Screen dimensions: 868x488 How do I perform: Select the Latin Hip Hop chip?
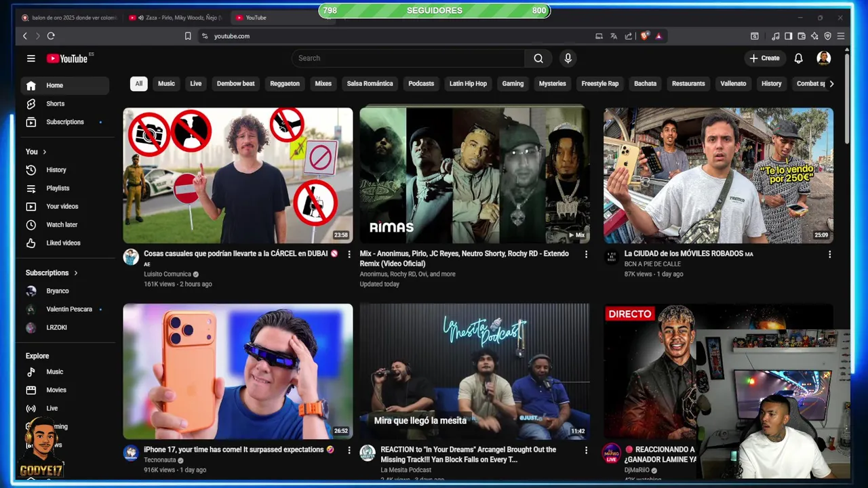coord(468,84)
